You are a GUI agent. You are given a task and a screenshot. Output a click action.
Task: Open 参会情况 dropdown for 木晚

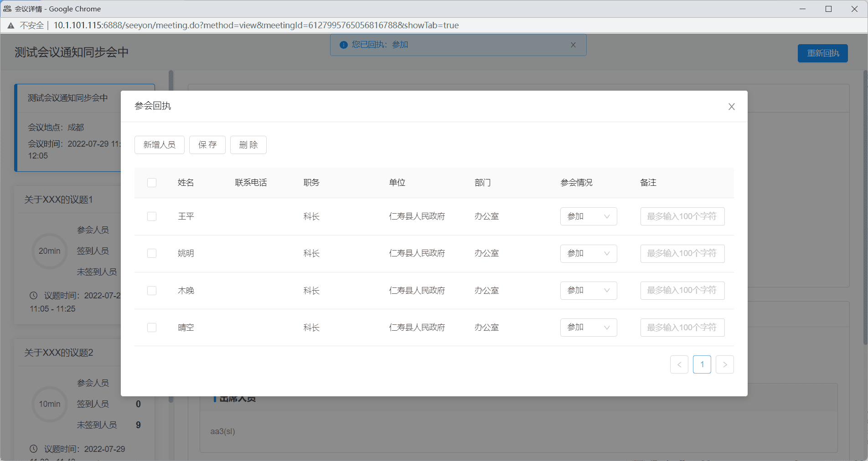(x=589, y=291)
